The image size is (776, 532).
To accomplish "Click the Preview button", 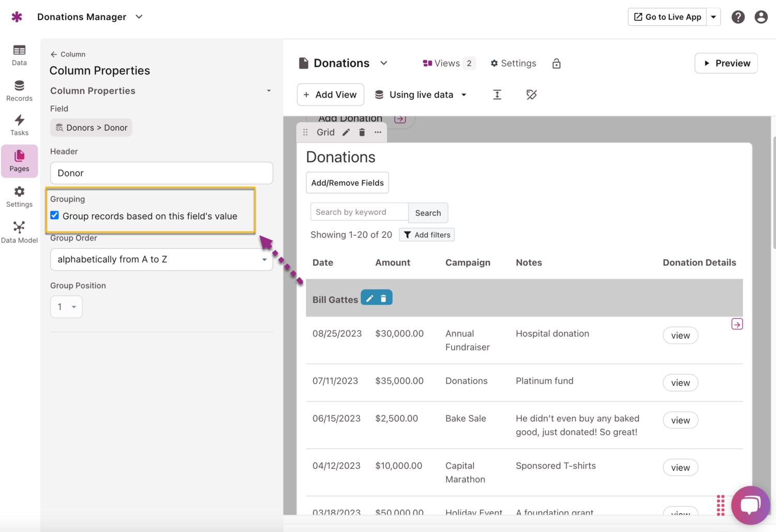I will 726,63.
